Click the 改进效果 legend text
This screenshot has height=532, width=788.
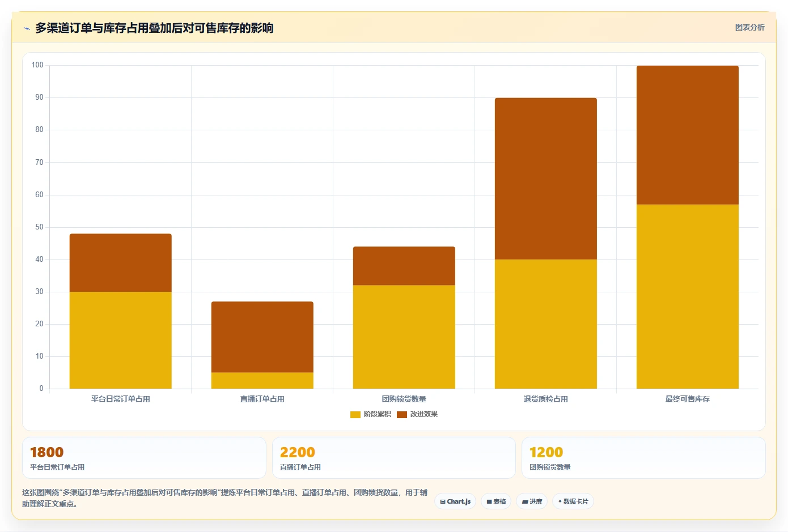pyautogui.click(x=424, y=414)
